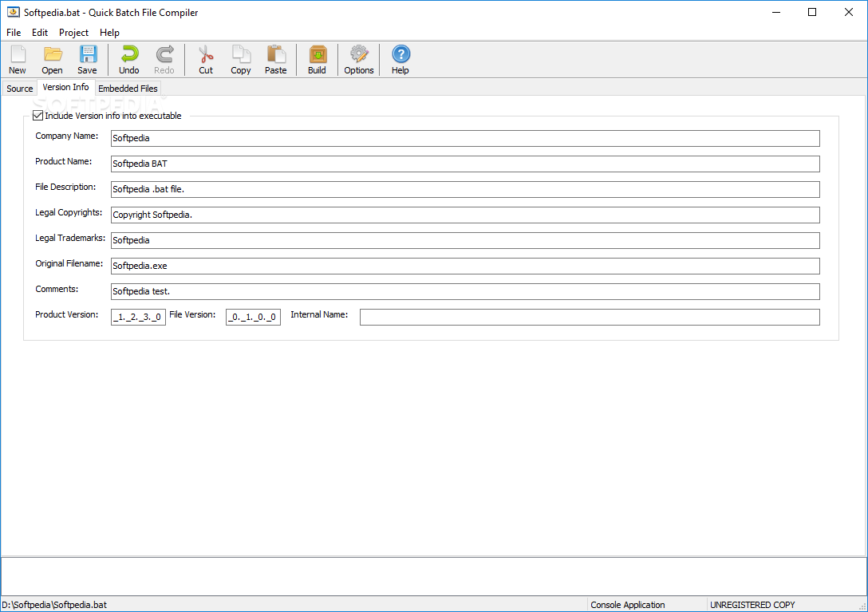Click the D:\Softpedia\Softpedia.bat path in status bar

54,605
